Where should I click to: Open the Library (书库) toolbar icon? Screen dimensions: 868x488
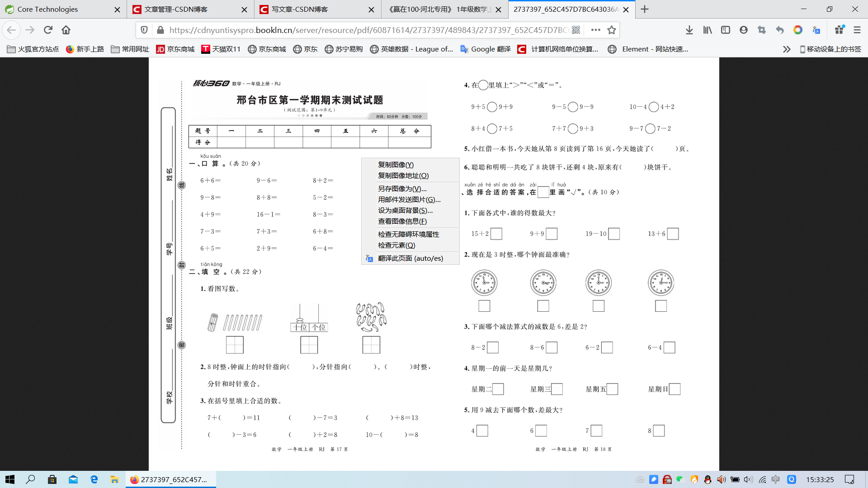click(x=708, y=30)
